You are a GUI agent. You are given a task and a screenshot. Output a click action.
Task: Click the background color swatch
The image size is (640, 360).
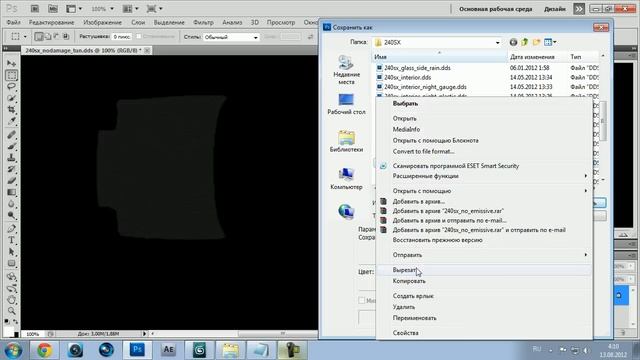(x=16, y=335)
